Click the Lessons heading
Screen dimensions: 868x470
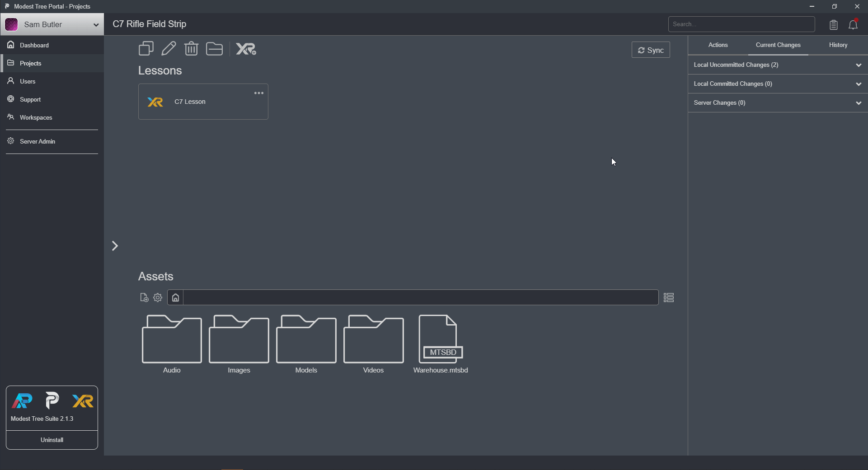pos(160,71)
